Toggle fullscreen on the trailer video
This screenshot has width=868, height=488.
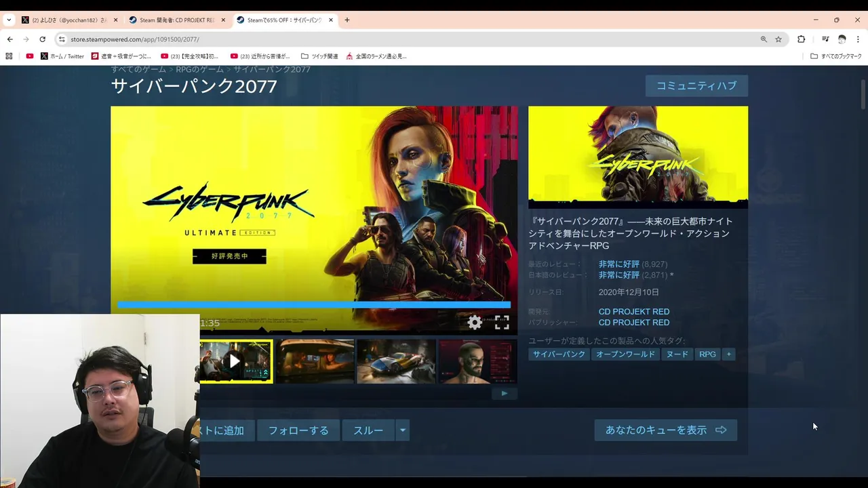(502, 323)
